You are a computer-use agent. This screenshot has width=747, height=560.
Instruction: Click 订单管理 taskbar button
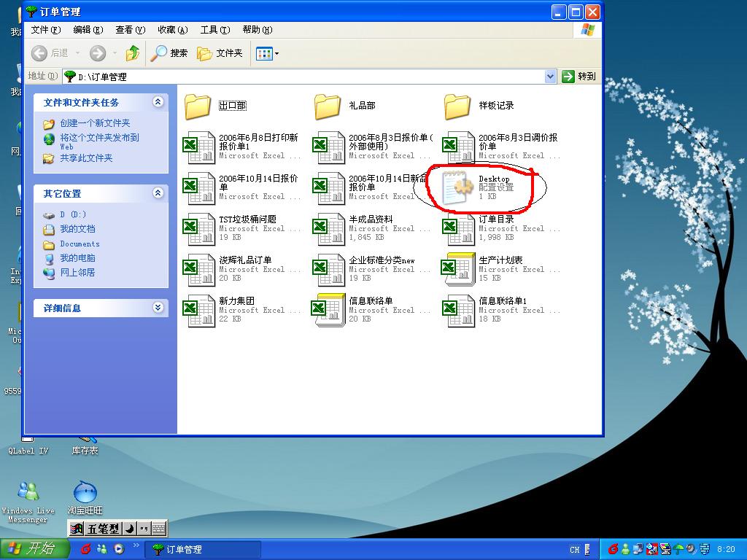(x=203, y=549)
